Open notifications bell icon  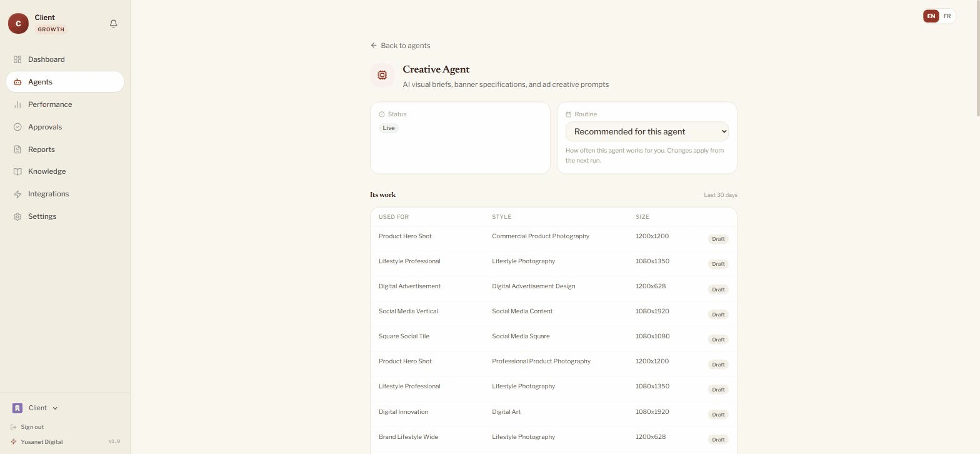click(x=114, y=24)
